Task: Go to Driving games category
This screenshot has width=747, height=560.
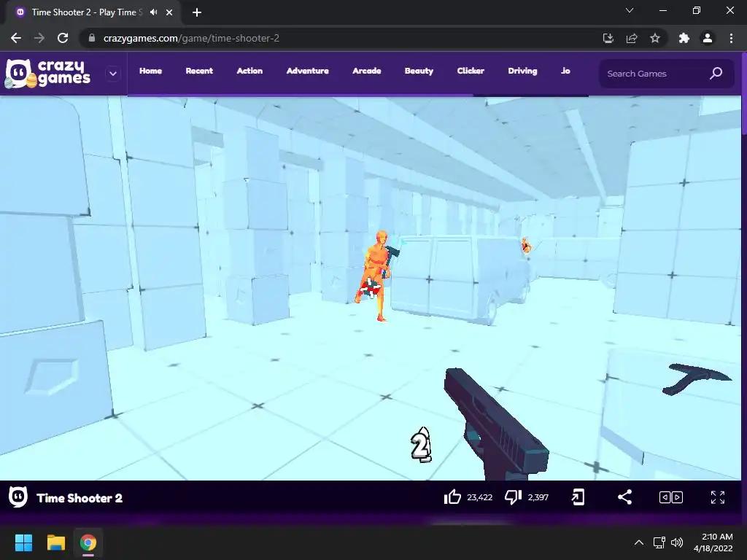Action: pos(522,71)
